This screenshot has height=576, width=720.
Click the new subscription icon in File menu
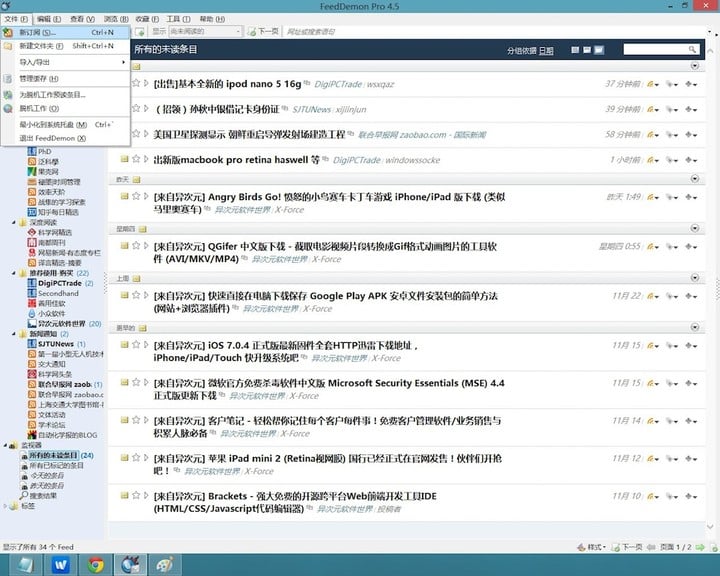[x=8, y=32]
